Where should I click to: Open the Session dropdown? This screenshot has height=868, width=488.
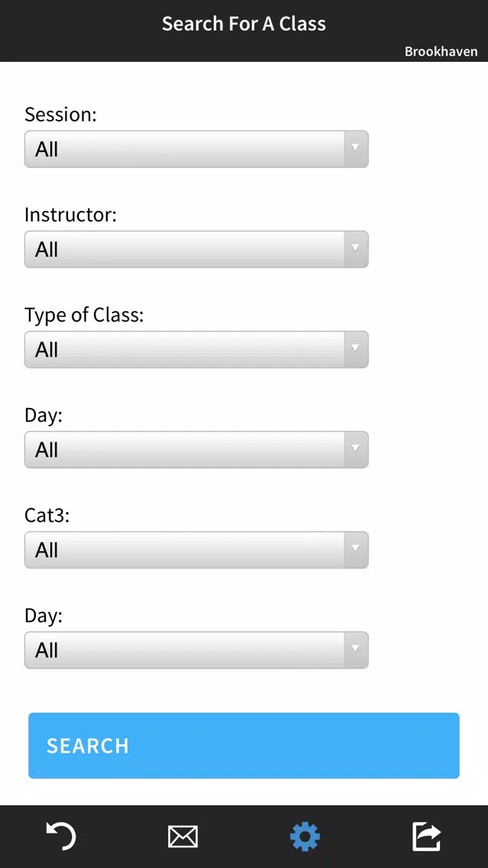(x=196, y=149)
